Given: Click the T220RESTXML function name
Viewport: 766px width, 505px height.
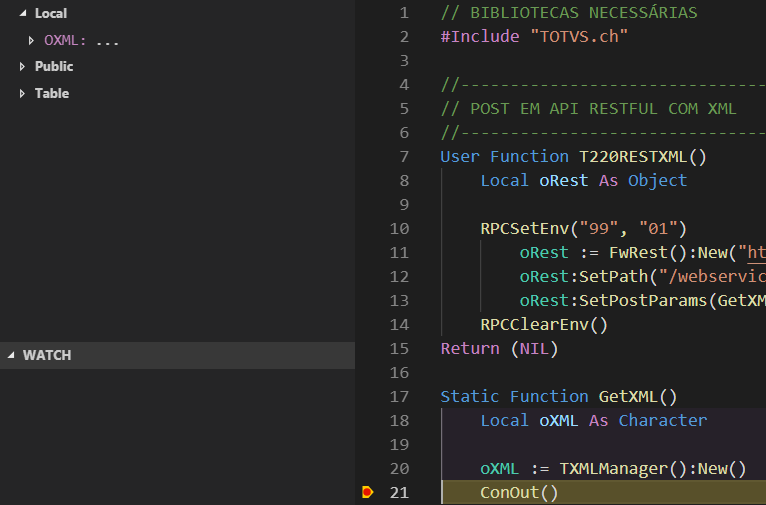Looking at the screenshot, I should pos(633,157).
